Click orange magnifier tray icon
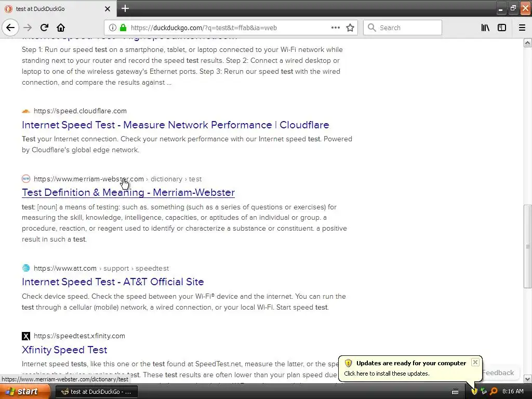 coord(494,392)
